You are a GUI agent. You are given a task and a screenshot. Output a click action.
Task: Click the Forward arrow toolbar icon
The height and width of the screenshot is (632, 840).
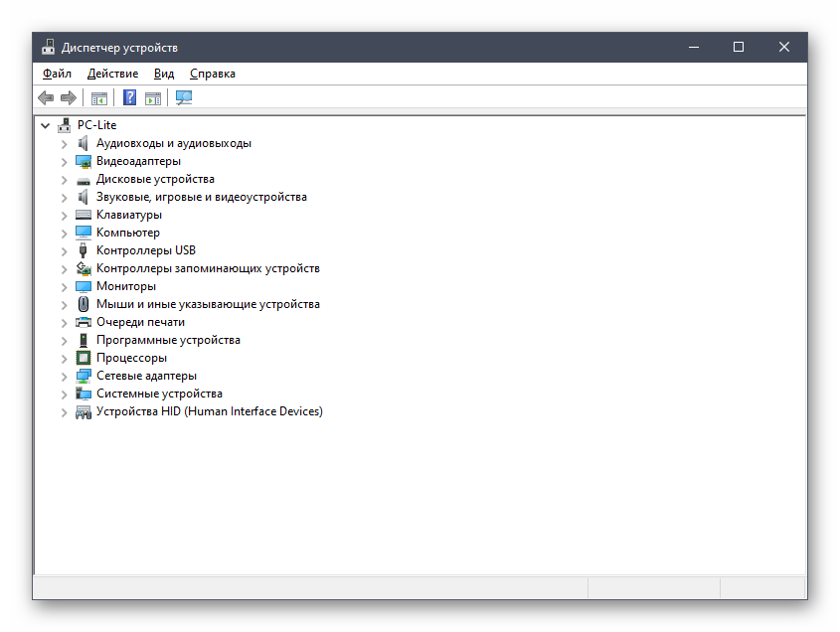69,97
